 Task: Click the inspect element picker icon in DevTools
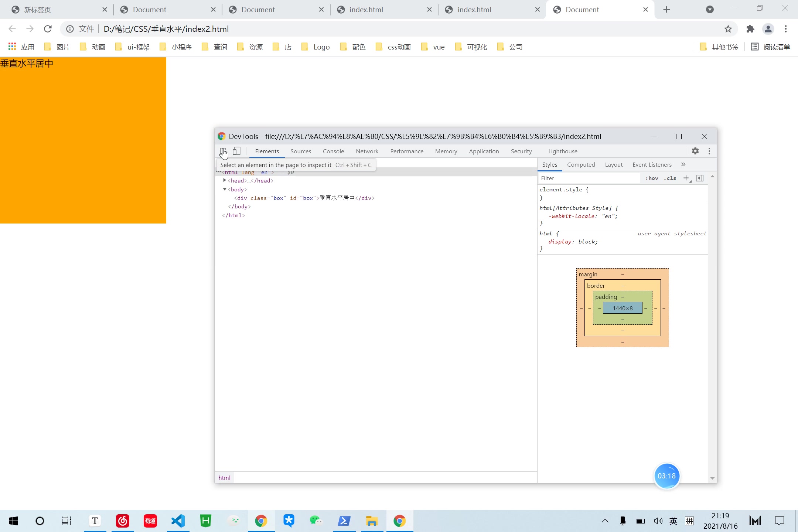pyautogui.click(x=223, y=151)
